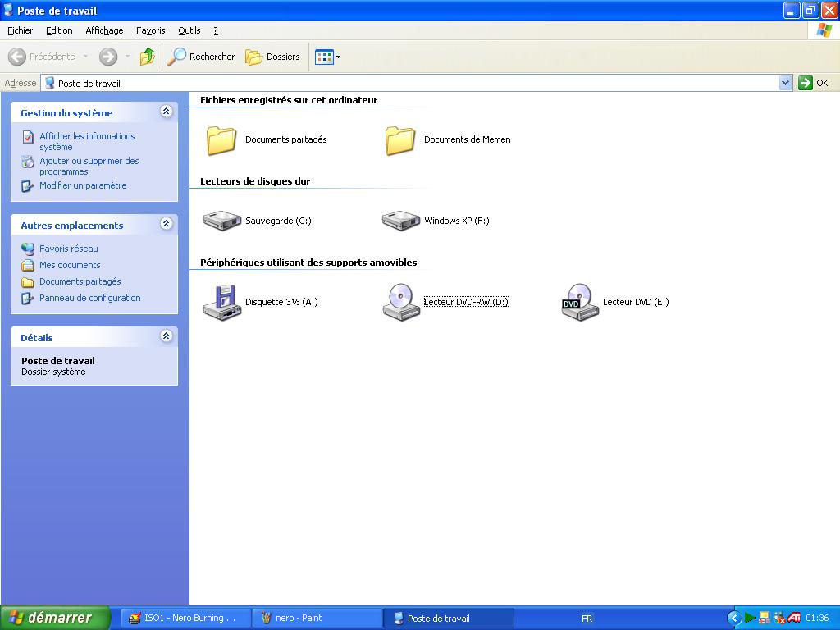The height and width of the screenshot is (630, 840).
Task: Click the Up folder toolbar icon
Action: pyautogui.click(x=148, y=57)
